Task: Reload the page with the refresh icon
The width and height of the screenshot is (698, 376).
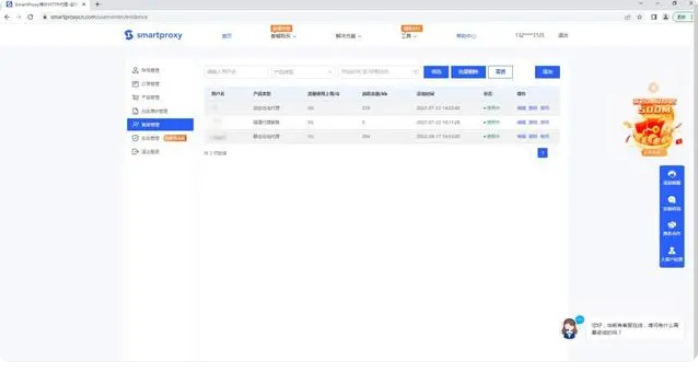Action: click(30, 17)
